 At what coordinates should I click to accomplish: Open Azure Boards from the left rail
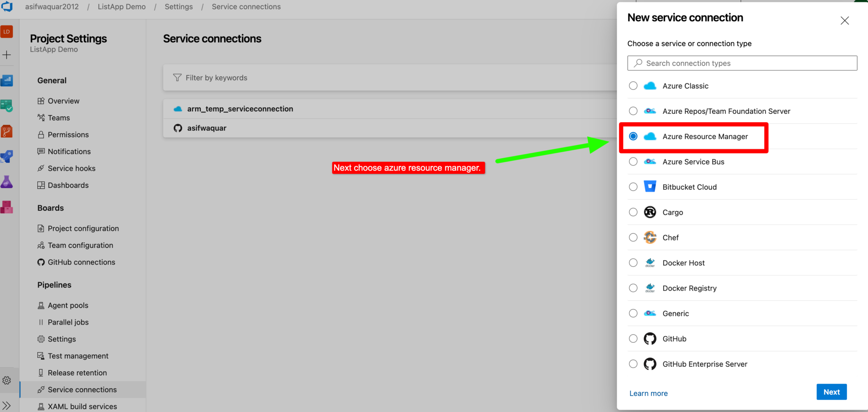[x=7, y=106]
